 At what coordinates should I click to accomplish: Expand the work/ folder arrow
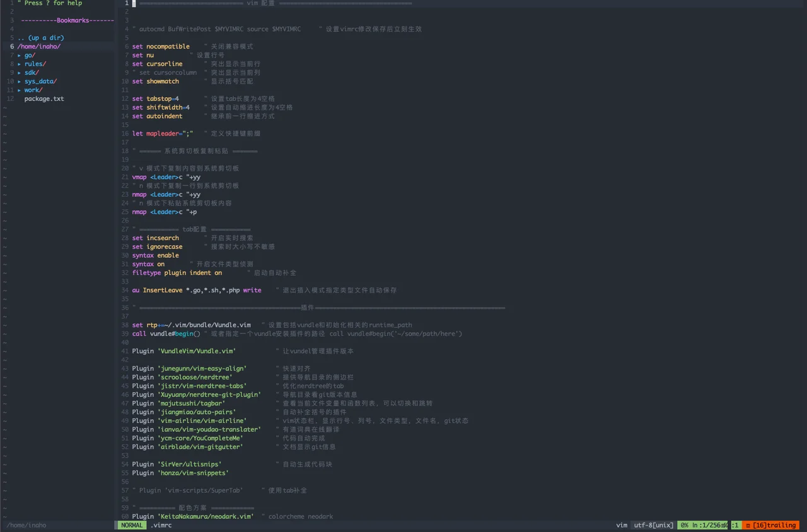20,90
